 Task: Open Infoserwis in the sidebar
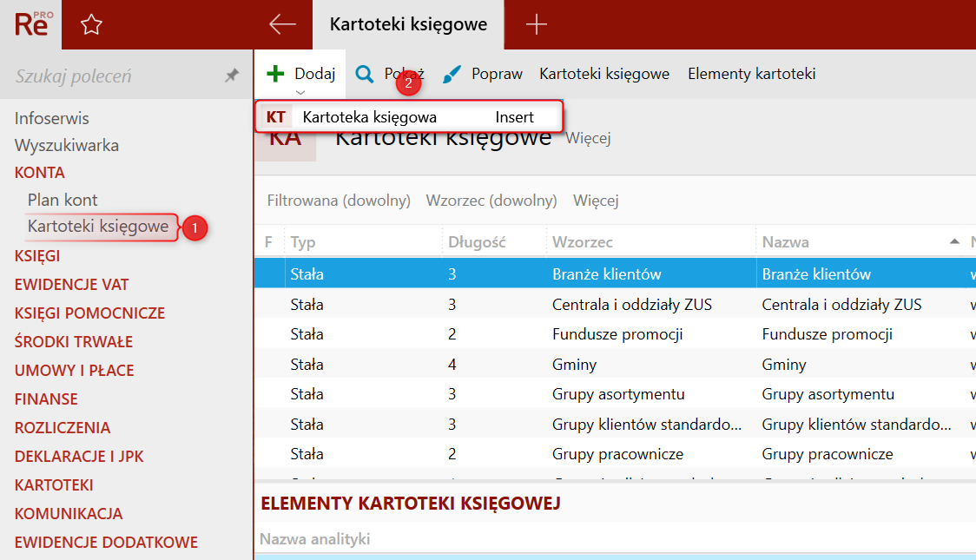tap(51, 118)
